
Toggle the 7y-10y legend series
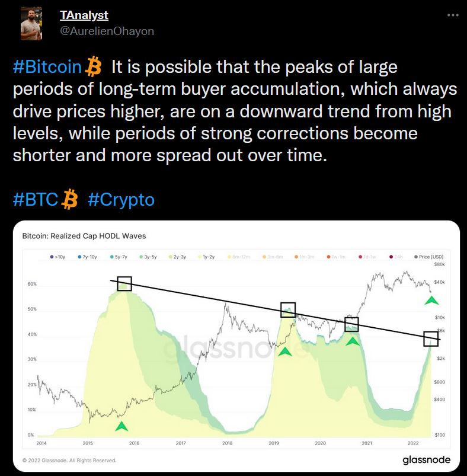pos(87,256)
